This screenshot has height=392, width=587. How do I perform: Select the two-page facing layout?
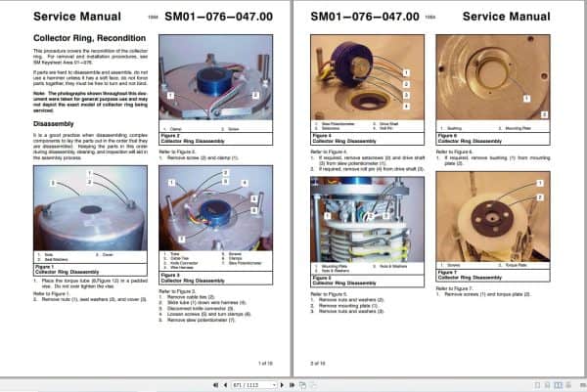[558, 385]
